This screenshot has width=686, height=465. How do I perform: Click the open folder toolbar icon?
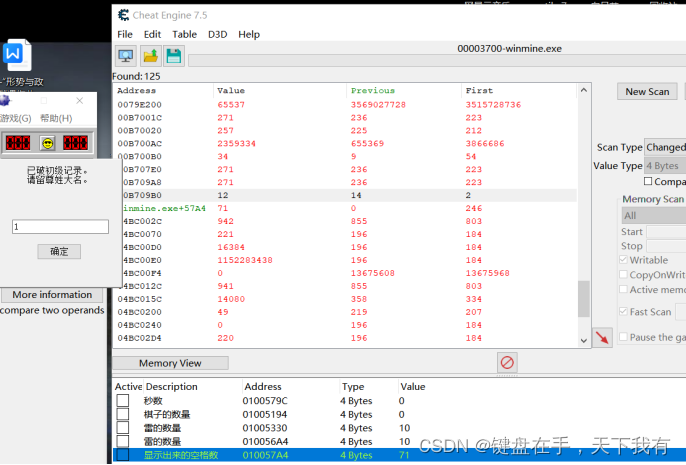150,56
